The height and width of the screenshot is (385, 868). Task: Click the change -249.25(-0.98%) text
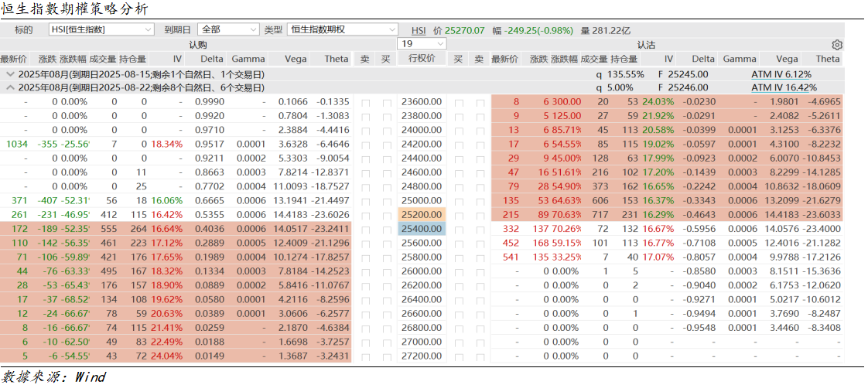coord(538,30)
